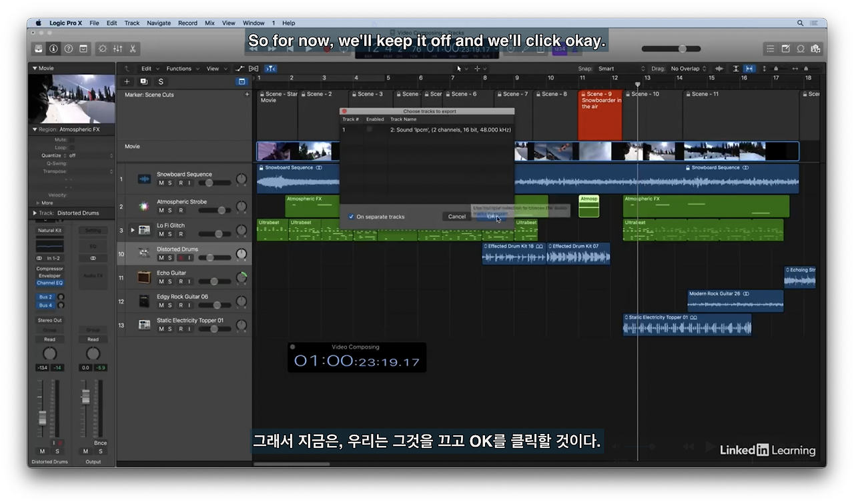Click the Distorted Drums track drum icon
This screenshot has height=504, width=854.
[x=143, y=253]
